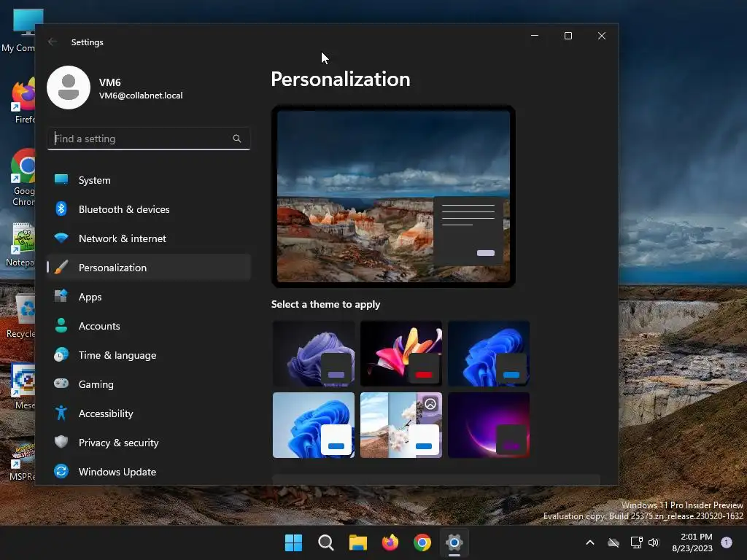This screenshot has height=560, width=747.
Task: Apply the blue bloom light theme
Action: [314, 425]
